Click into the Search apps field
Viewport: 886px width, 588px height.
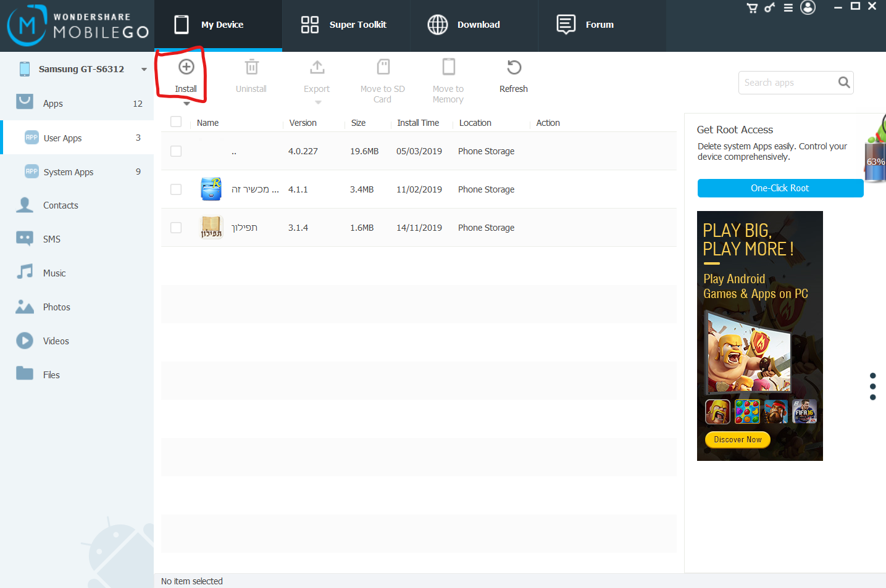click(788, 83)
